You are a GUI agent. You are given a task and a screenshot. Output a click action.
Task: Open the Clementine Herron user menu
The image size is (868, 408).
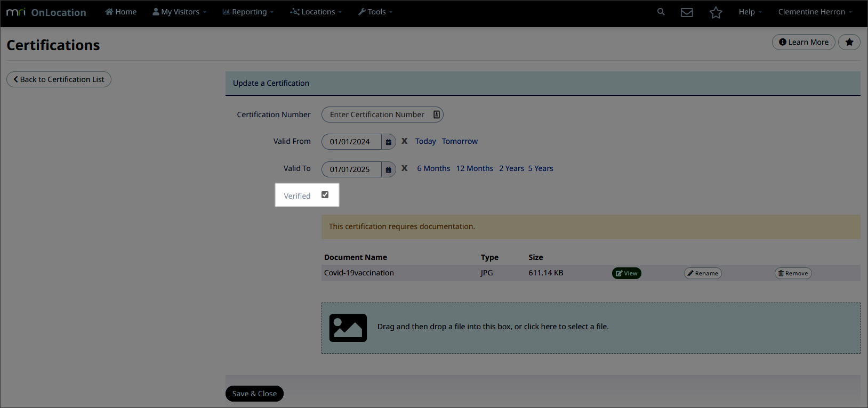[815, 12]
